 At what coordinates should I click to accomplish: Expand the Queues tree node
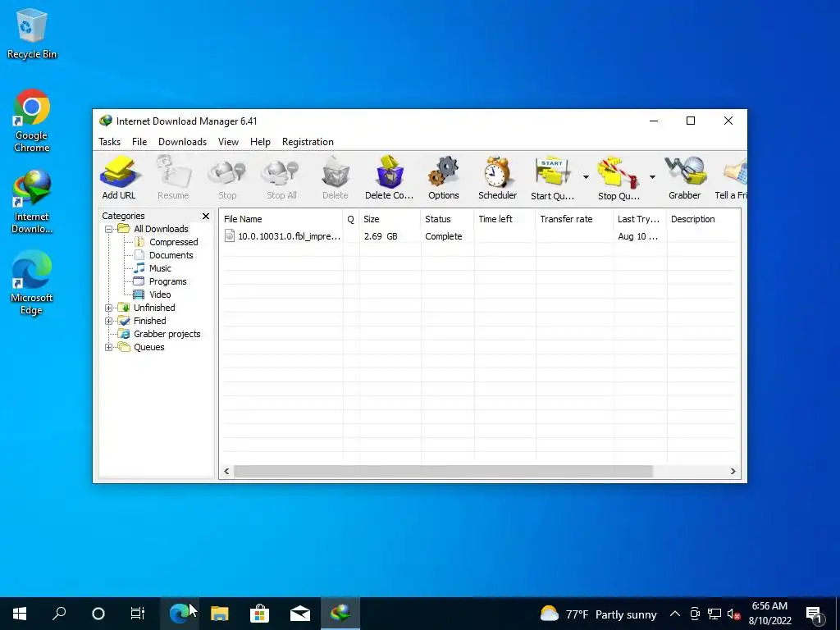[x=109, y=348]
